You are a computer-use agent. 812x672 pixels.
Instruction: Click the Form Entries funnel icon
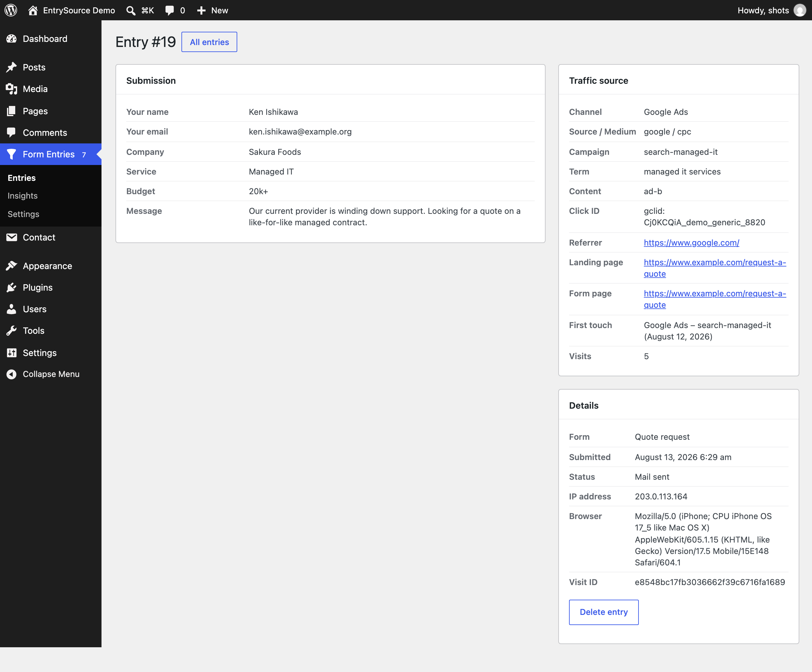point(12,155)
